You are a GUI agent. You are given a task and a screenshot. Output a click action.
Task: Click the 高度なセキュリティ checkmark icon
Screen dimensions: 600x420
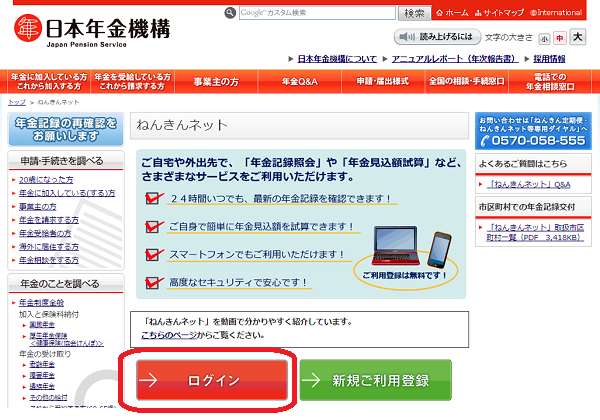click(x=154, y=282)
